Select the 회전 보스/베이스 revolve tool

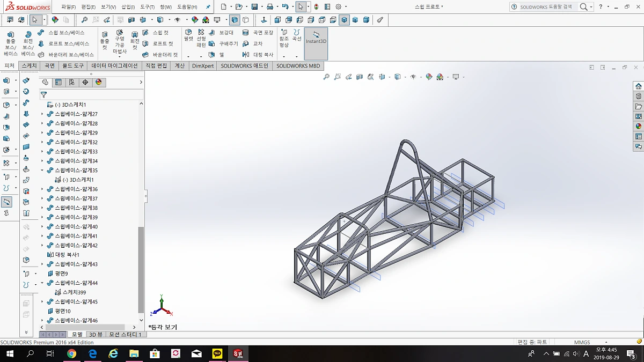tap(28, 43)
